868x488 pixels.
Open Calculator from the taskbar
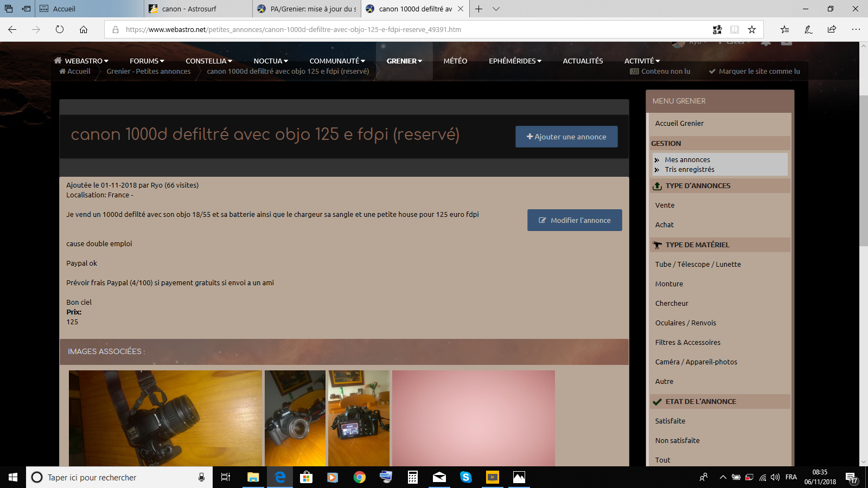(x=412, y=477)
